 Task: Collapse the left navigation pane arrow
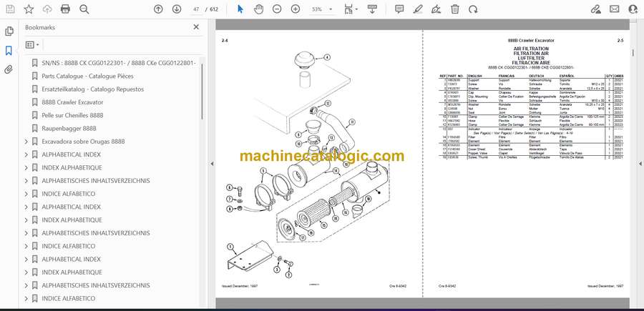pos(212,164)
